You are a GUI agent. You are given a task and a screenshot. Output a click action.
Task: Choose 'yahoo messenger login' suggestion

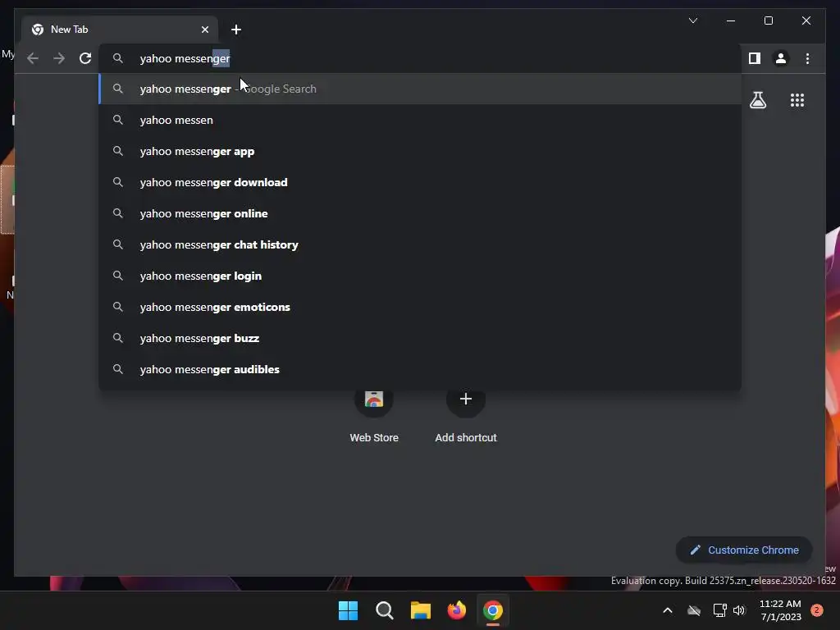tap(420, 276)
